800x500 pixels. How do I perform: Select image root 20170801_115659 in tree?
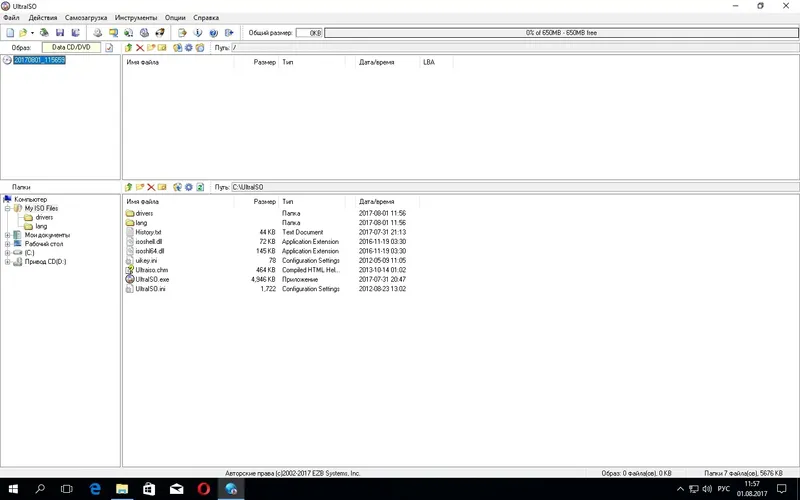pyautogui.click(x=39, y=60)
